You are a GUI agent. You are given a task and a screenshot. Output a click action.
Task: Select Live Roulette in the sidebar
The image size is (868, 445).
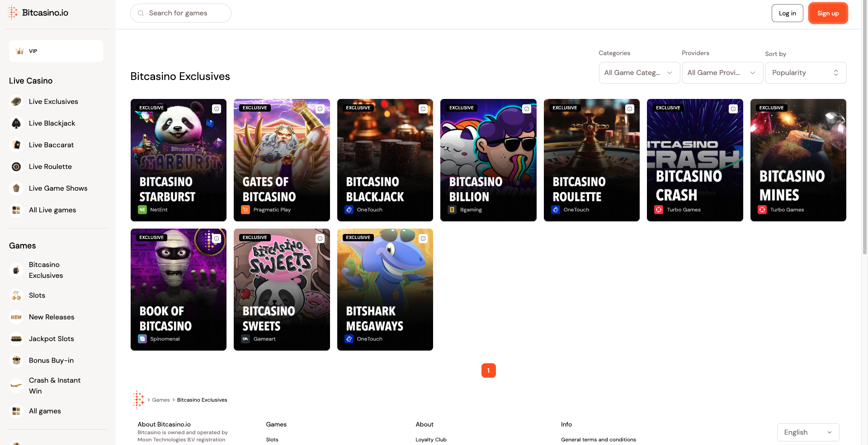[50, 167]
